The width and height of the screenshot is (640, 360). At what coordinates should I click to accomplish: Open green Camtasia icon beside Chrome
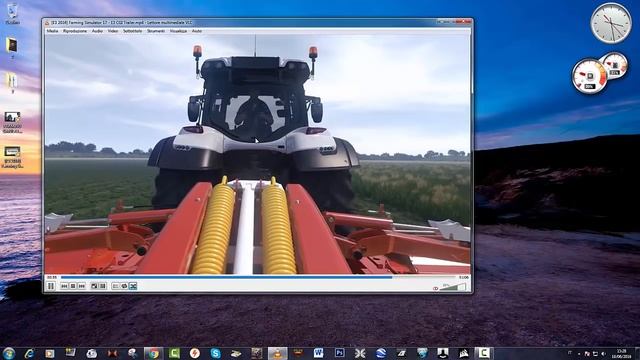[174, 353]
